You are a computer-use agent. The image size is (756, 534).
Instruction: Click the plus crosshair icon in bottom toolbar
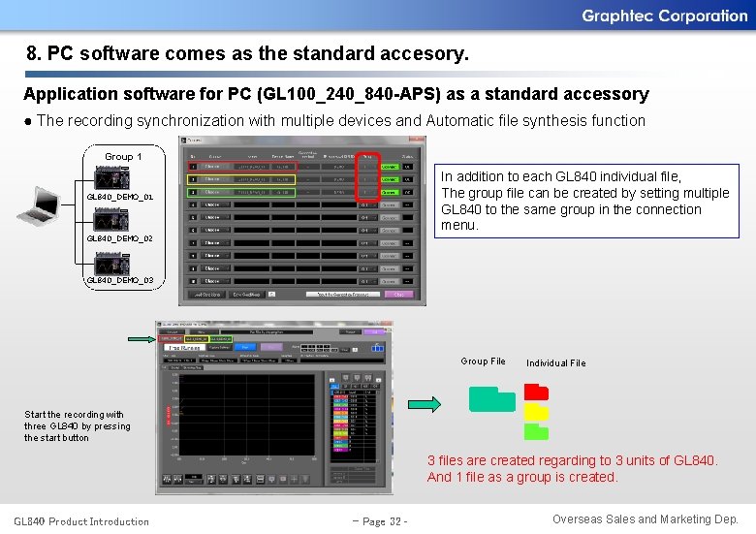pos(294,479)
